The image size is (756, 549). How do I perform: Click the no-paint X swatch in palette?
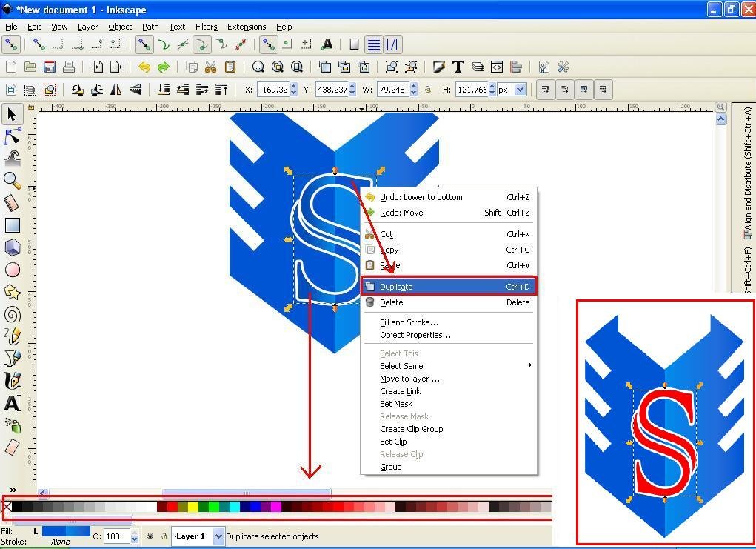(7, 507)
